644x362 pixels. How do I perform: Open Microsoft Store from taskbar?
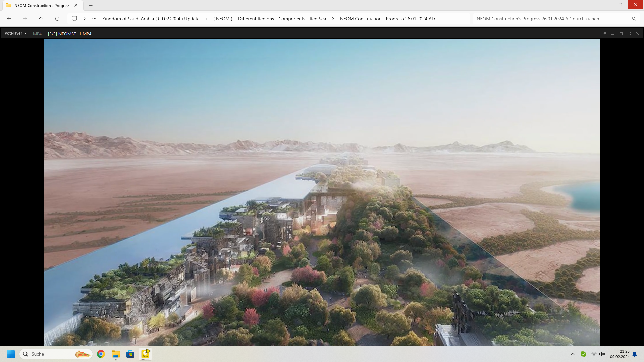click(x=130, y=354)
